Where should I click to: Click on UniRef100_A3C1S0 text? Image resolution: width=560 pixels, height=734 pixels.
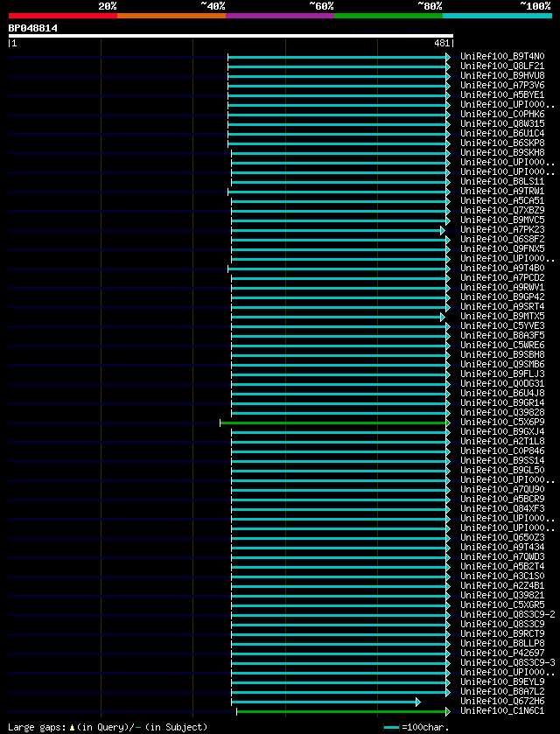(502, 577)
